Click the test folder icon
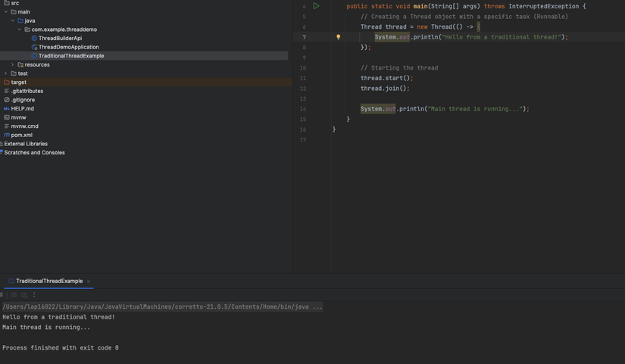This screenshot has height=364, width=625. tap(14, 73)
